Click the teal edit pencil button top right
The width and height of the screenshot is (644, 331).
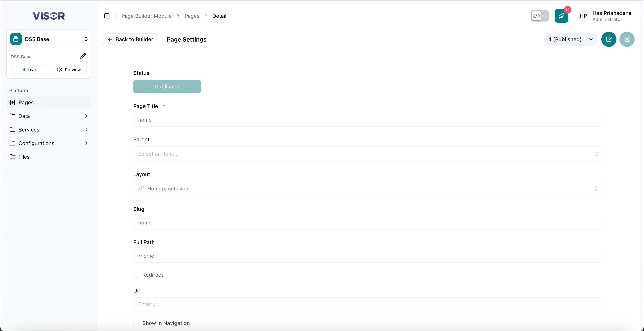[609, 39]
